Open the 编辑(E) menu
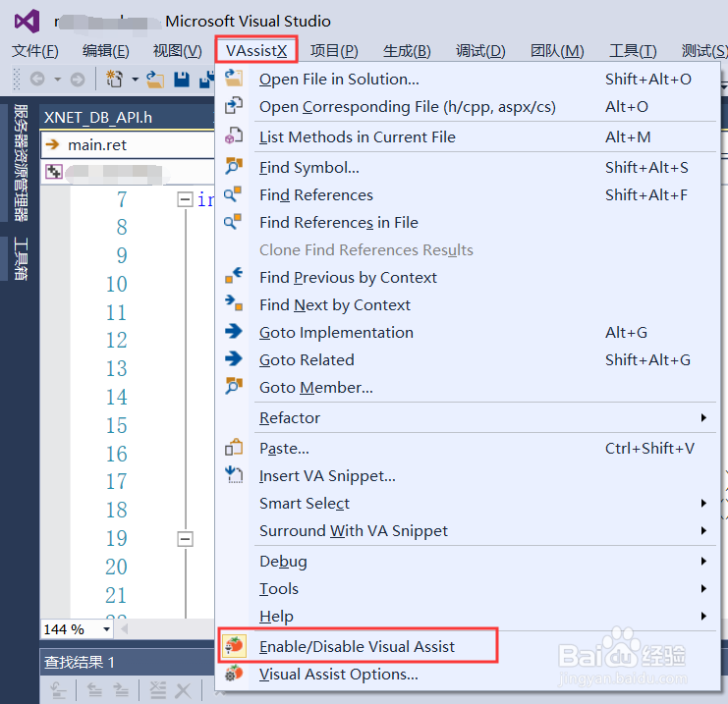The width and height of the screenshot is (728, 704). (x=105, y=50)
